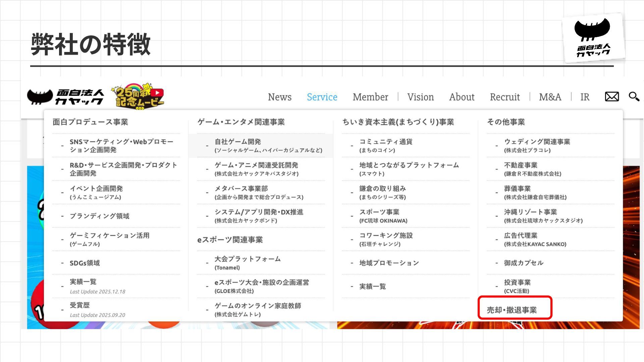The image size is (644, 362).
Task: Open the Member navigation item
Action: (370, 97)
